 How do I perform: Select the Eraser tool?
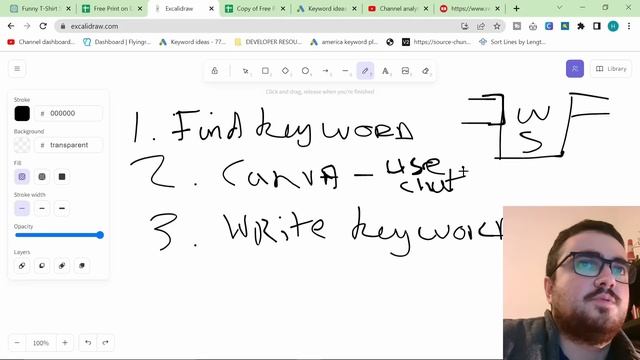pyautogui.click(x=425, y=71)
